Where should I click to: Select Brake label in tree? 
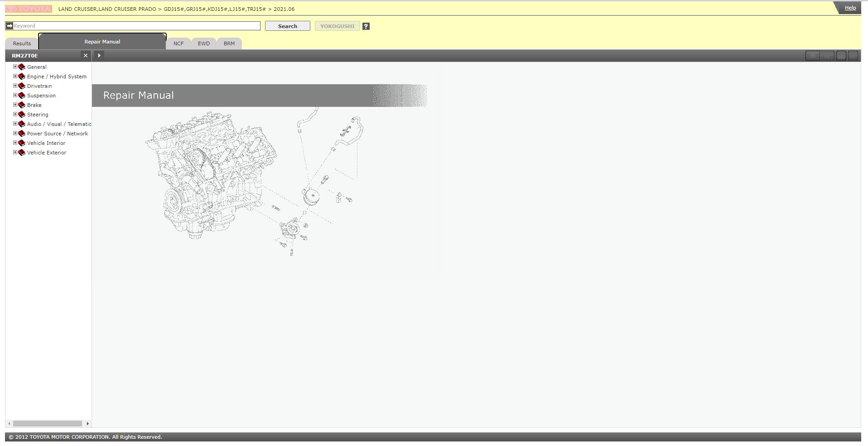tap(34, 105)
